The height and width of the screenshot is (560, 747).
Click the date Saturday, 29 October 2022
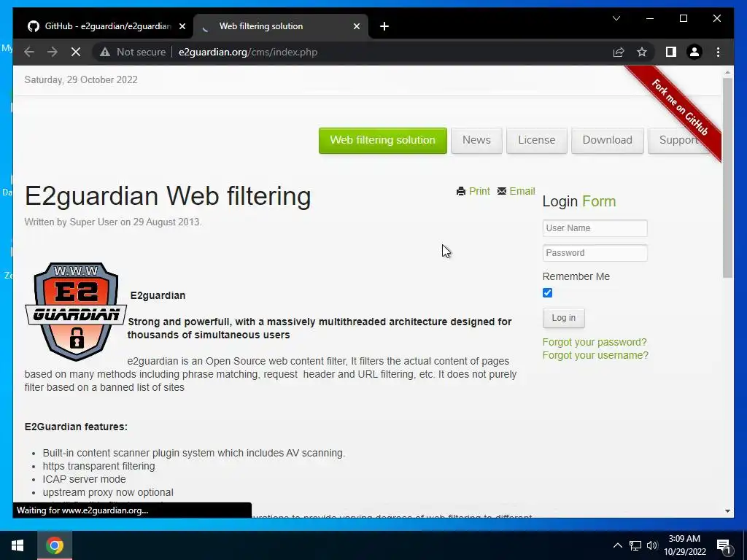tap(81, 79)
